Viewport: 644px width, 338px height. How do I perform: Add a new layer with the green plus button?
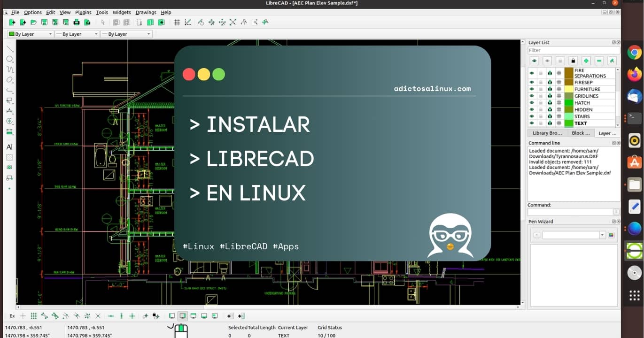[x=586, y=60]
